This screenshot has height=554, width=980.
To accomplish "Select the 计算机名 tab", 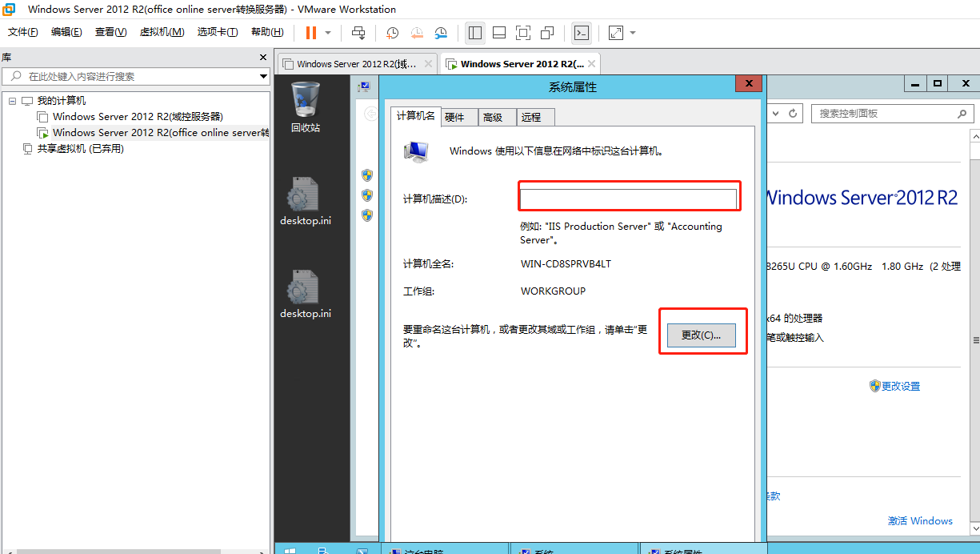I will tap(416, 116).
